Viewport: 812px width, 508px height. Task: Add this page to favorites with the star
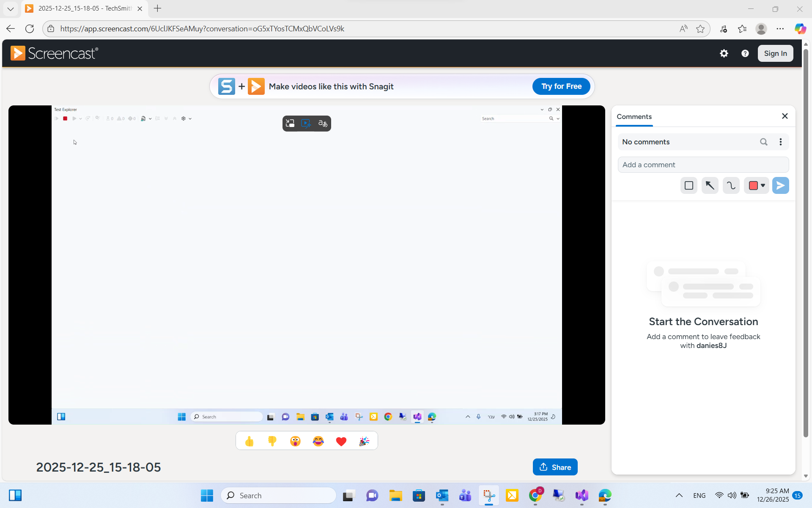pos(700,28)
